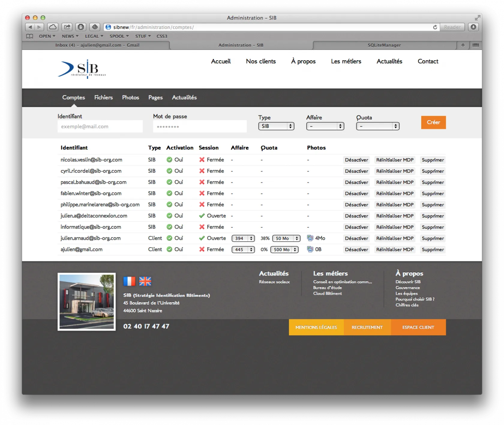
Task: Click the SIB building thumbnail in footer
Action: [x=87, y=302]
